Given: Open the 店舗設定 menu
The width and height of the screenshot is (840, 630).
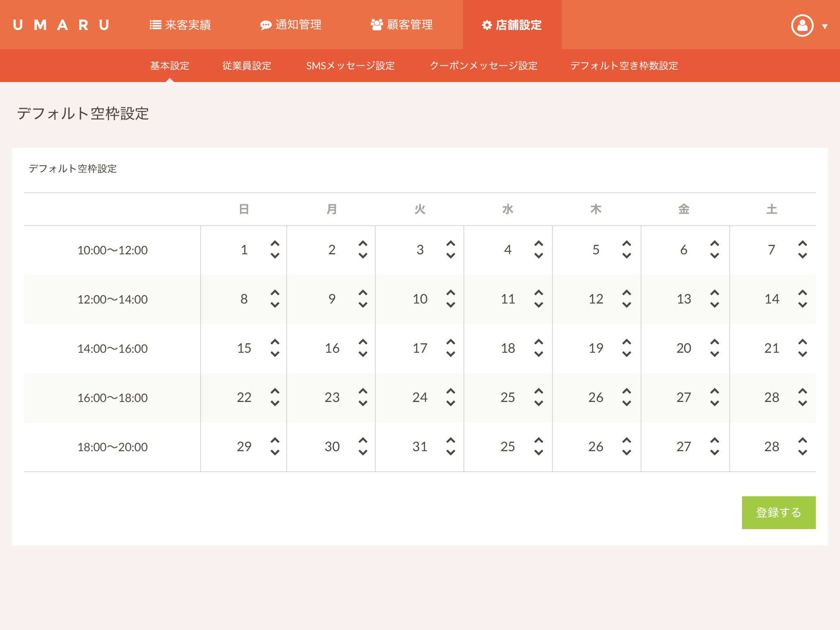Looking at the screenshot, I should [x=512, y=25].
